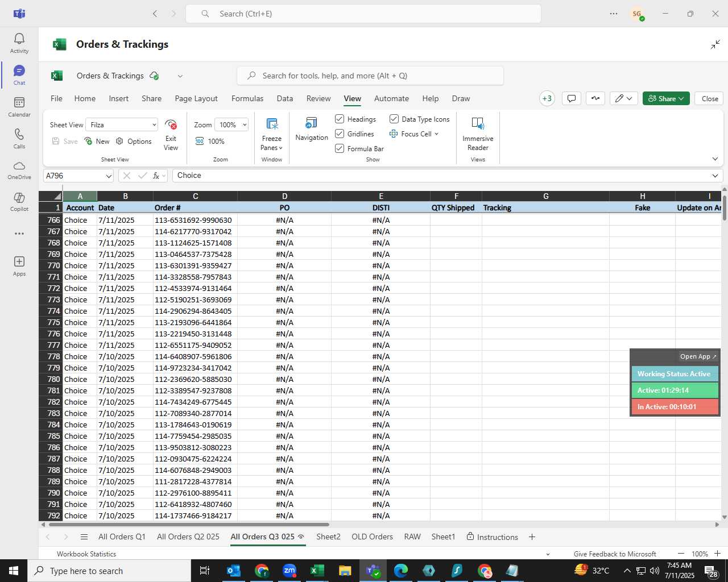Open Copilot in Teams sidebar
The height and width of the screenshot is (582, 728).
[19, 202]
